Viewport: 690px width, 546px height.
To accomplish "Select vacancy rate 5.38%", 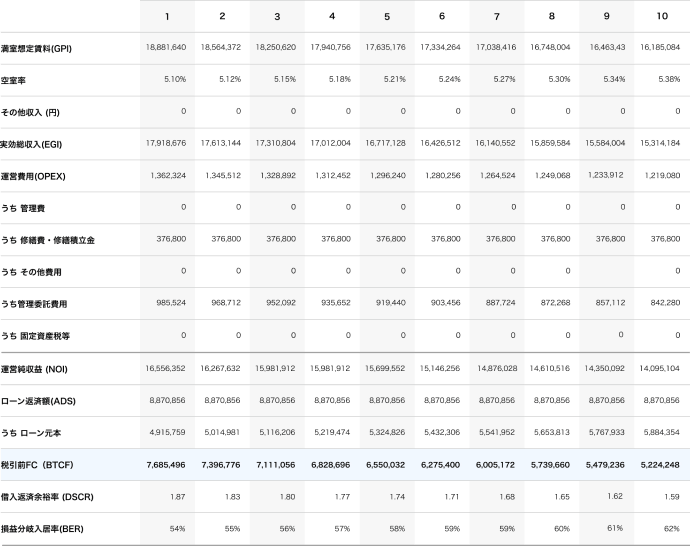I will [669, 79].
